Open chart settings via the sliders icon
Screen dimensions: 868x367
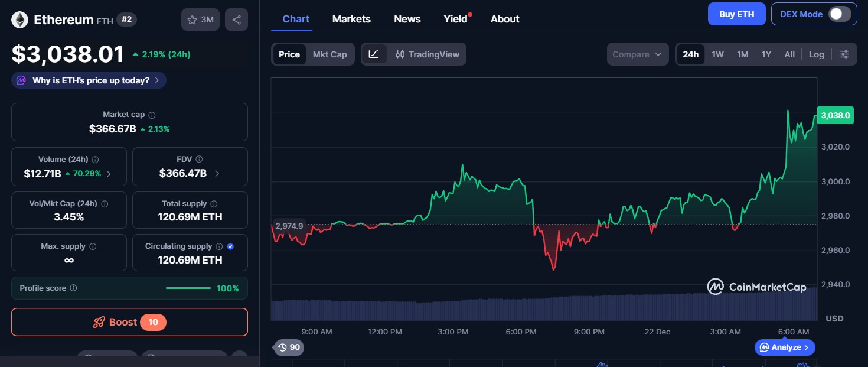click(844, 54)
